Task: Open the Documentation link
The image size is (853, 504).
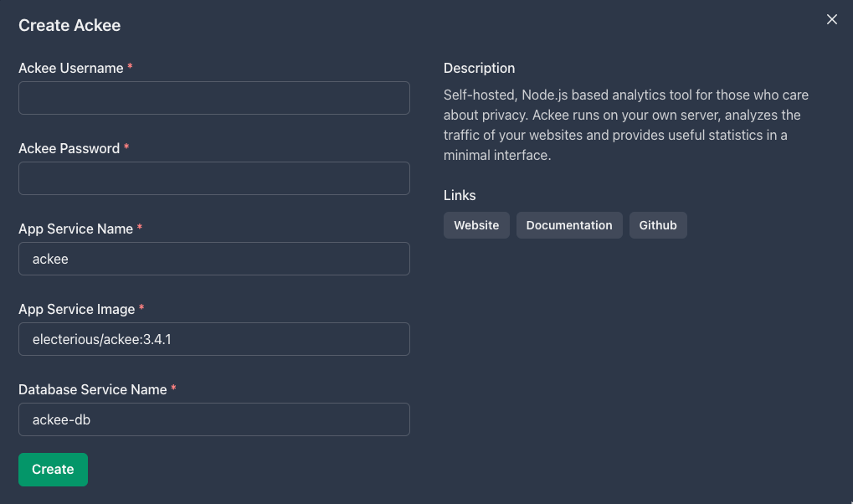Action: 569,225
